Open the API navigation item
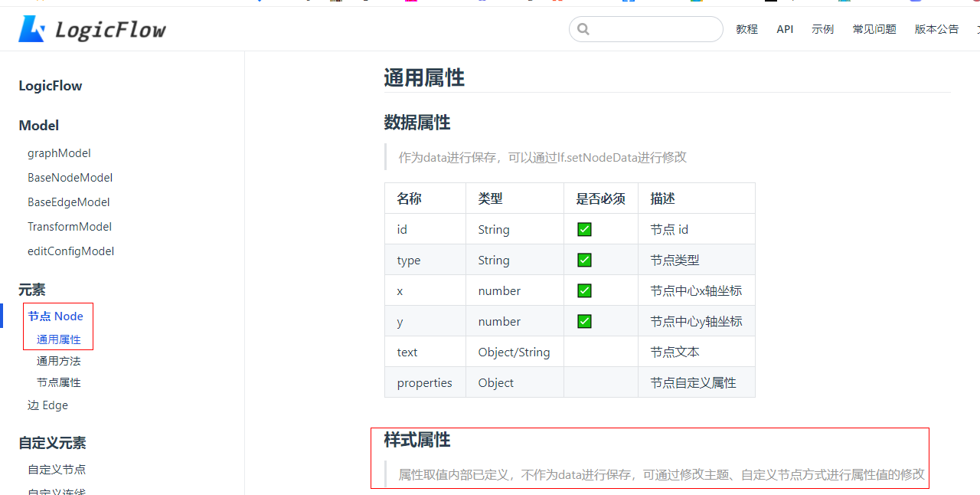 click(785, 29)
